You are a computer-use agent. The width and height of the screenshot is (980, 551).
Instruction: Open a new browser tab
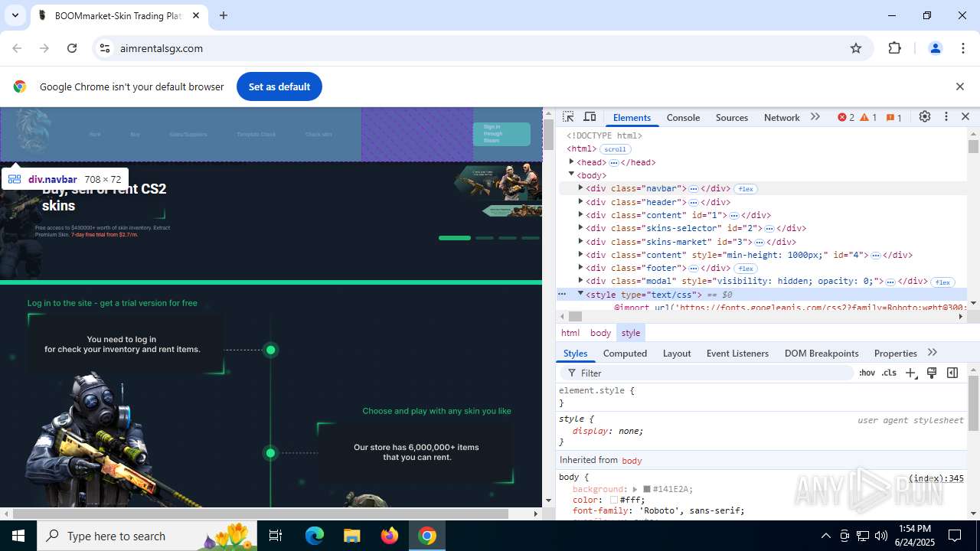[x=224, y=15]
